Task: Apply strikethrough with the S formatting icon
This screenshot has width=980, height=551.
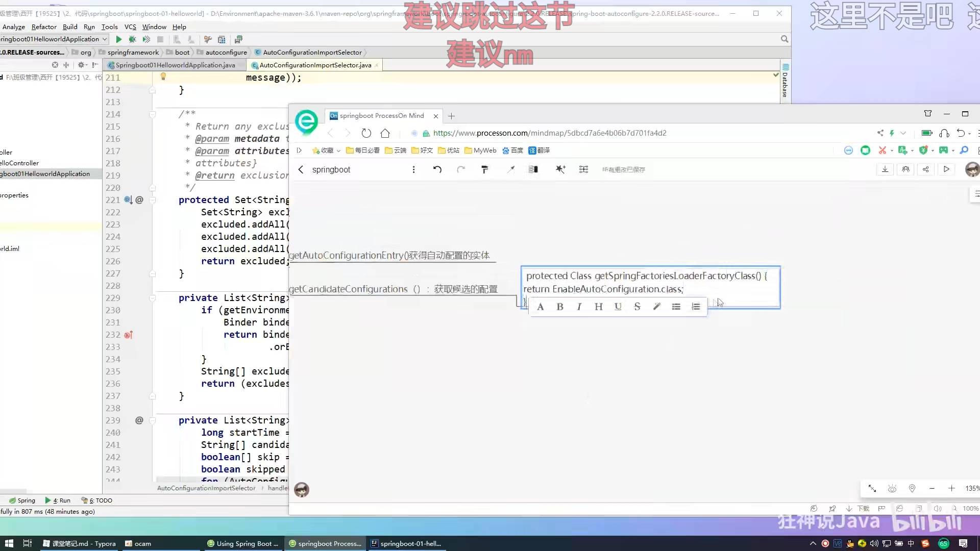Action: point(637,307)
